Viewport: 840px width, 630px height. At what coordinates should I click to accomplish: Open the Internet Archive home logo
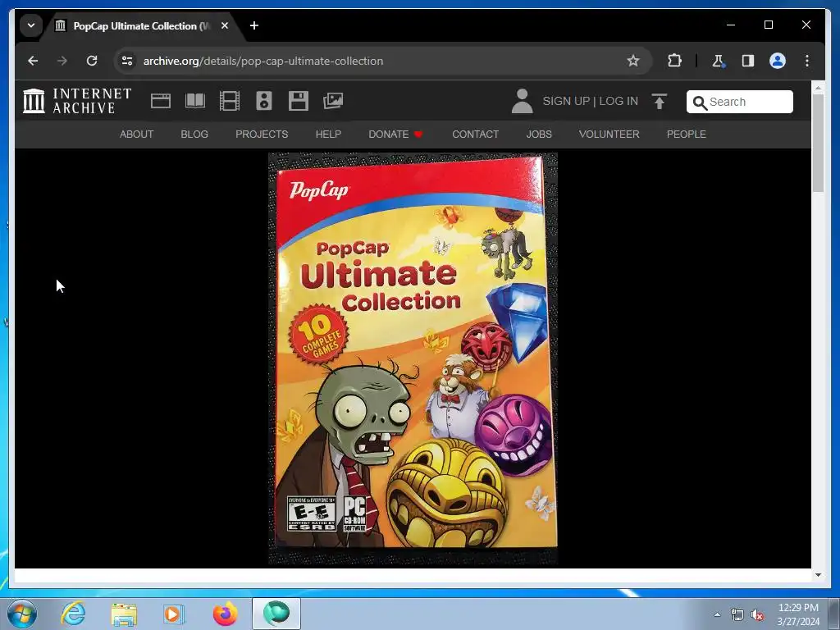pyautogui.click(x=77, y=101)
